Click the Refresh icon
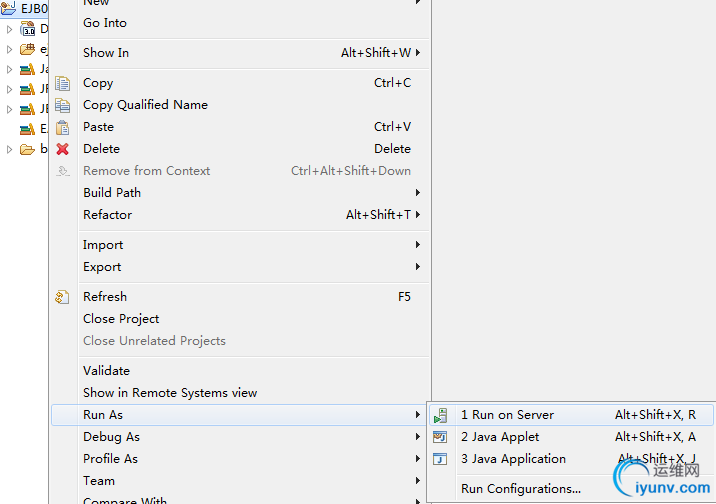 (x=62, y=297)
